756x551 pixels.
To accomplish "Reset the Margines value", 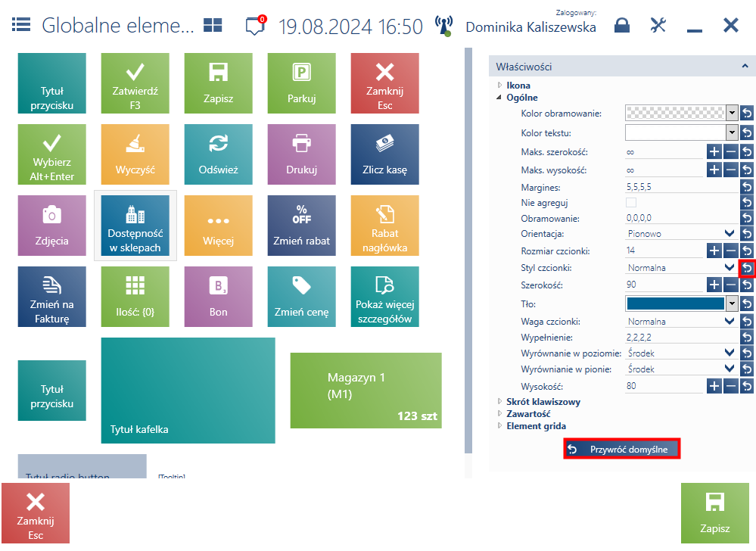I will (747, 186).
